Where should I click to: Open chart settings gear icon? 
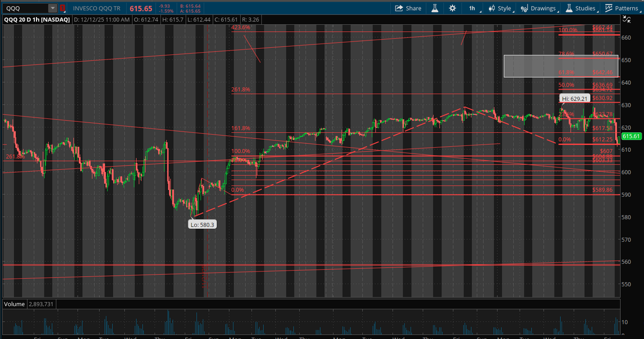tap(452, 8)
